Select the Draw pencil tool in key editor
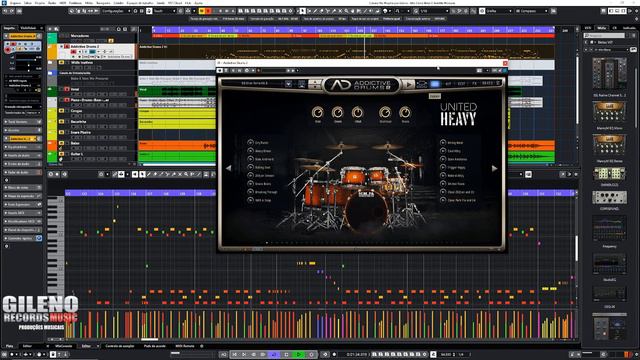Image resolution: width=640 pixels, height=360 pixels. point(149,174)
